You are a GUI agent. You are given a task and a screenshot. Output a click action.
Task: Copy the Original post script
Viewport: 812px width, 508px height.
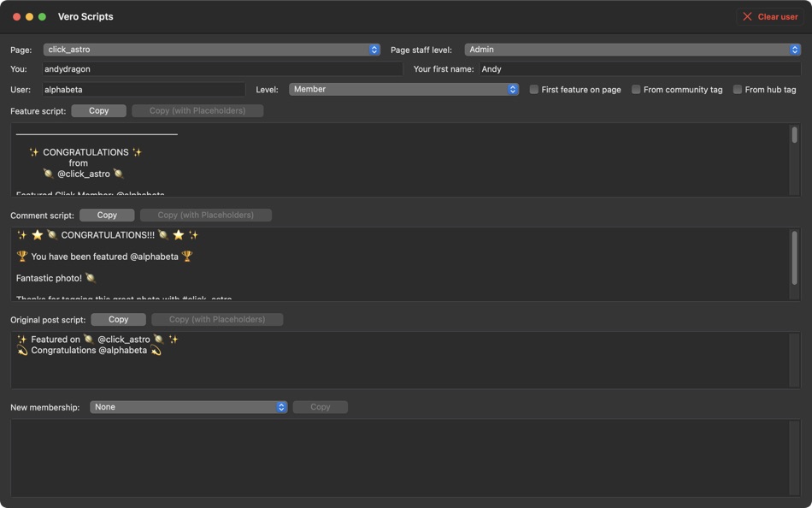pyautogui.click(x=118, y=319)
